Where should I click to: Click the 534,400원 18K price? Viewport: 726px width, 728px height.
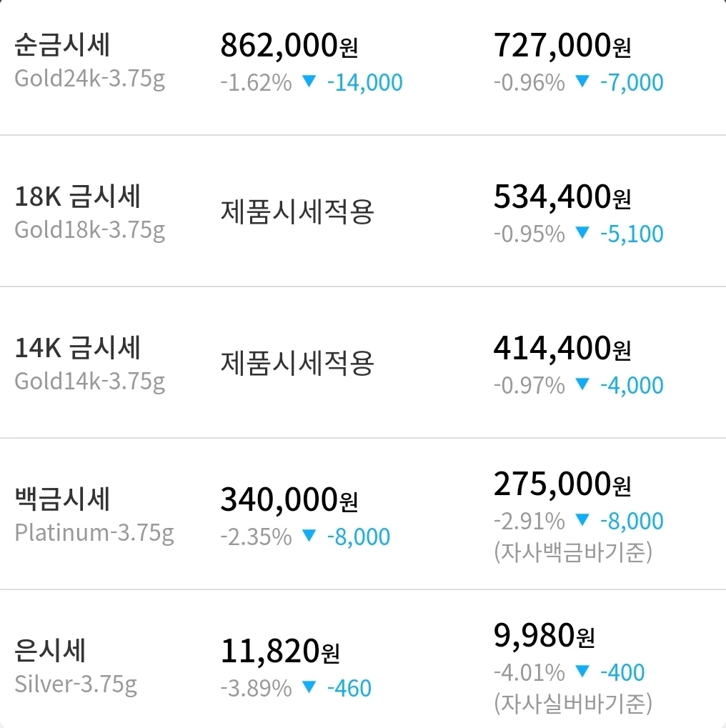tap(562, 197)
